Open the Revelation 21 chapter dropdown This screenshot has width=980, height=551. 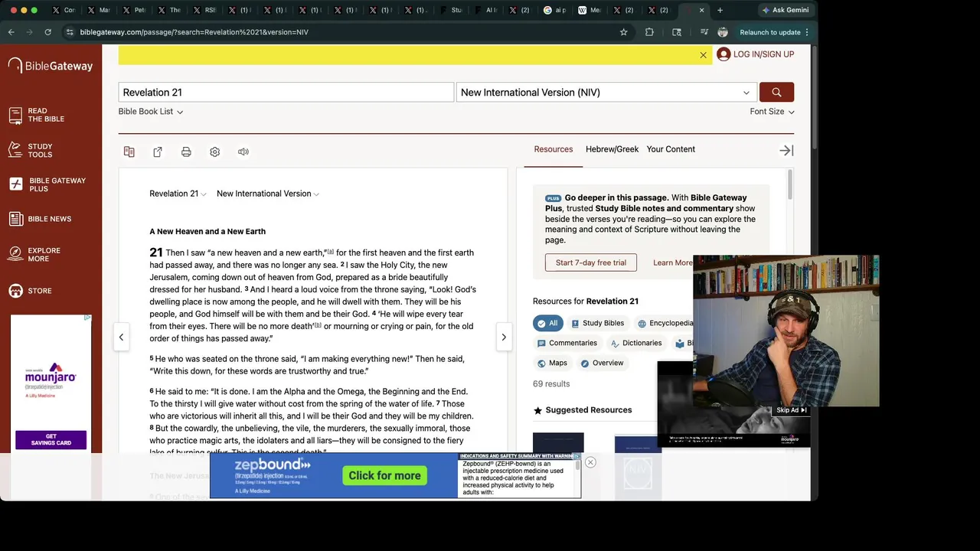[178, 194]
